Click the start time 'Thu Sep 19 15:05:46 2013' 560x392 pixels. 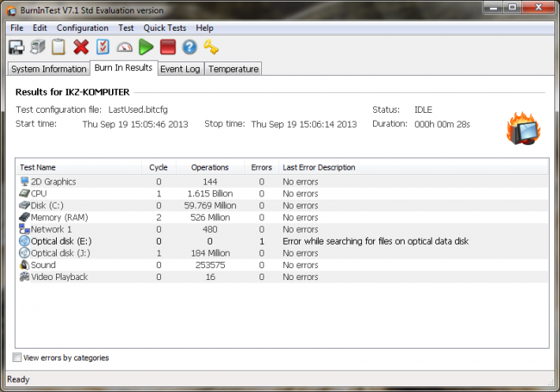[x=135, y=125]
